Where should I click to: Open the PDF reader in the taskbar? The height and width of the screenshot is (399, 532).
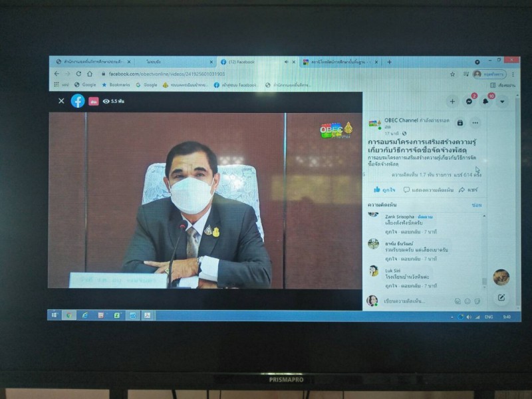point(148,315)
